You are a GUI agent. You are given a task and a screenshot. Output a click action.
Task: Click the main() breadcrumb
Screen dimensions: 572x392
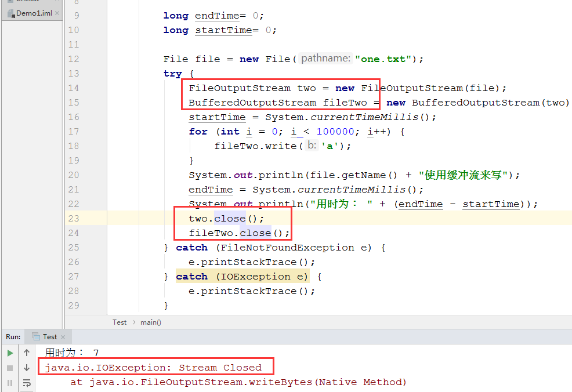click(x=151, y=322)
